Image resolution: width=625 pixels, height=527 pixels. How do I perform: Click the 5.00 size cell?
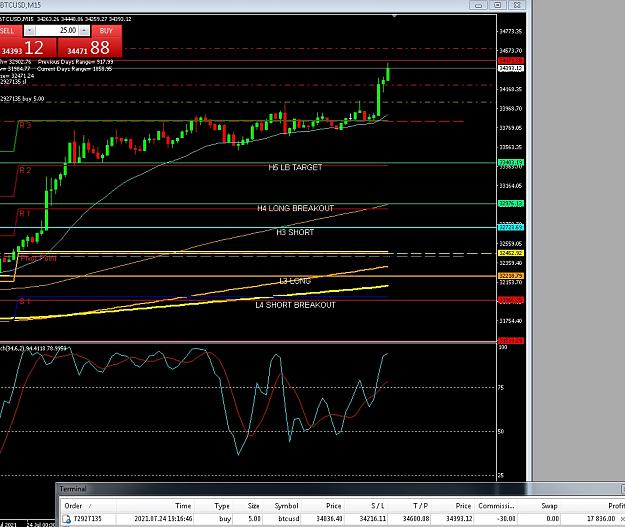(x=254, y=519)
